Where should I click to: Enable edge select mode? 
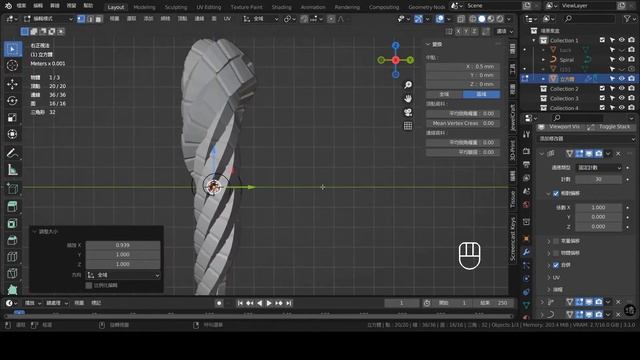tap(90, 19)
